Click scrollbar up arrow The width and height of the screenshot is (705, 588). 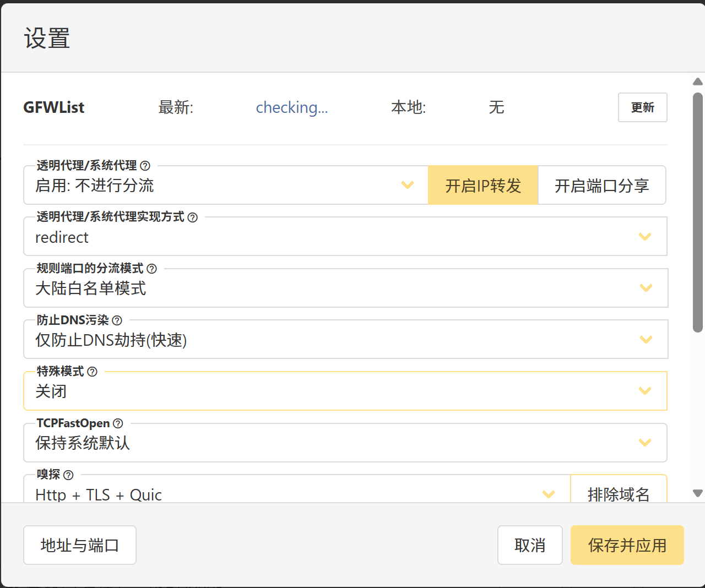pos(697,81)
